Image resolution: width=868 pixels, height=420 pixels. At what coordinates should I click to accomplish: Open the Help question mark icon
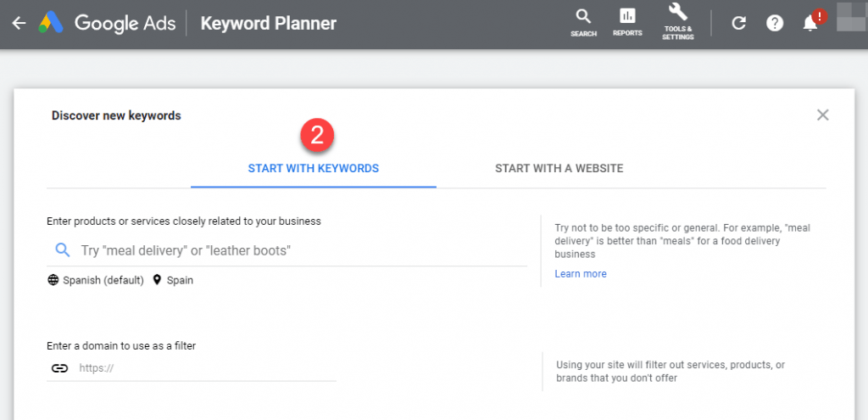(x=775, y=23)
